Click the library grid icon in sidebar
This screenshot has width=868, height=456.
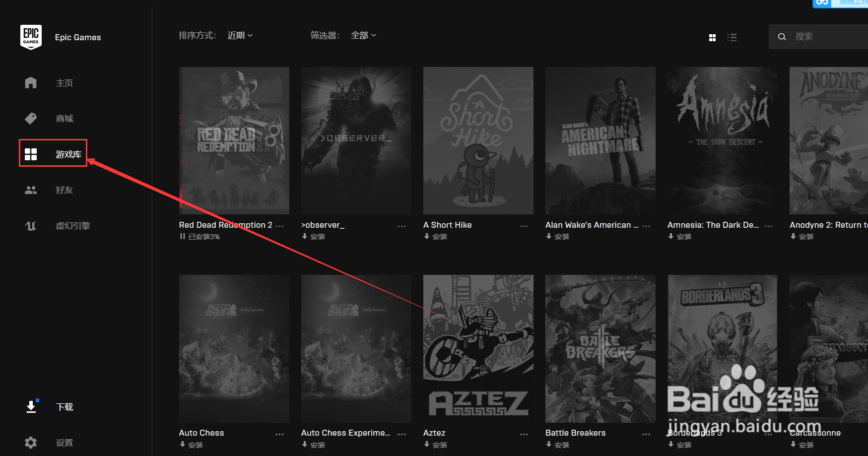(x=31, y=154)
